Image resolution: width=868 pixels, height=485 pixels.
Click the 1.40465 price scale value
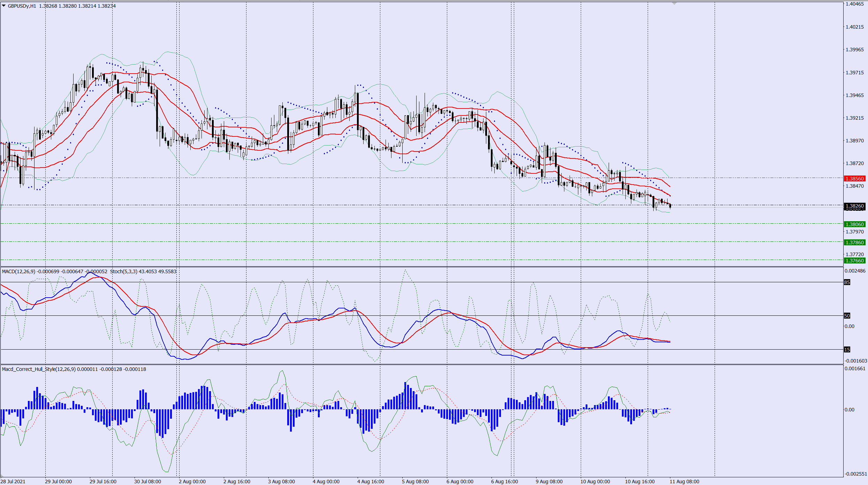[855, 4]
